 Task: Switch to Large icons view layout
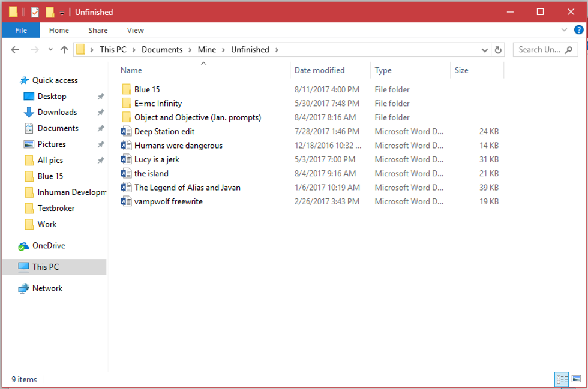pos(576,379)
